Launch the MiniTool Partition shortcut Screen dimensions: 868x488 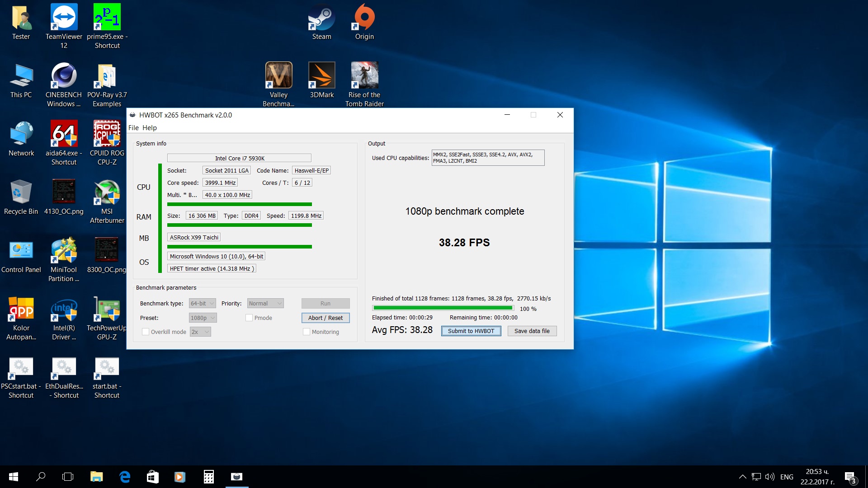pos(64,259)
